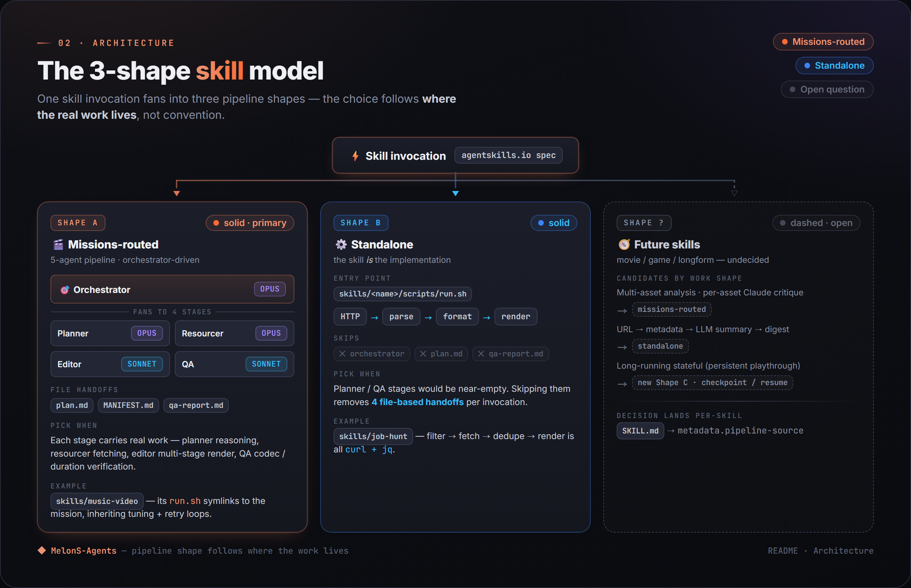Viewport: 911px width, 588px height.
Task: Click the orange arrowhead pointing to Shape A
Action: [176, 193]
